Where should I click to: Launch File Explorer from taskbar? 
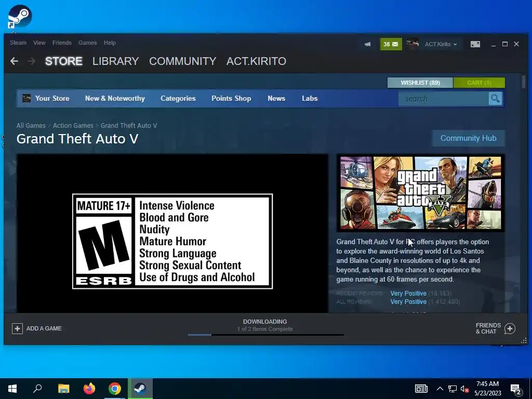(x=63, y=389)
